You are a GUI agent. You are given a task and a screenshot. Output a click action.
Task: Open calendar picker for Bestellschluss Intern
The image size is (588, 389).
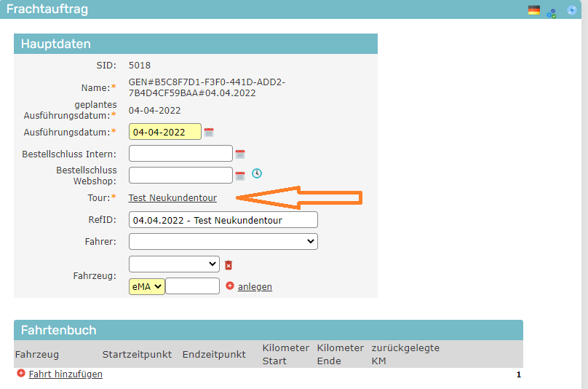[x=240, y=154]
